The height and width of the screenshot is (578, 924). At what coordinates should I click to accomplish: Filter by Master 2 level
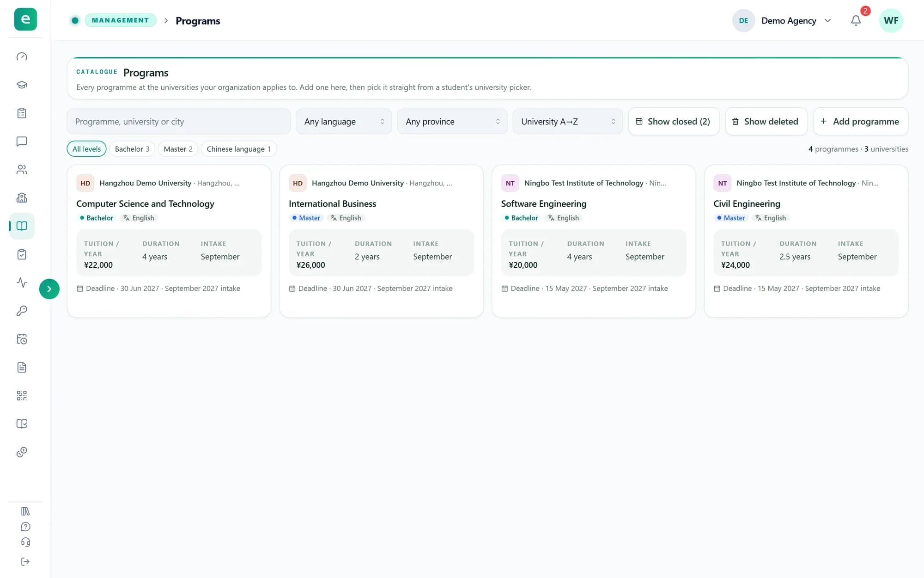178,149
